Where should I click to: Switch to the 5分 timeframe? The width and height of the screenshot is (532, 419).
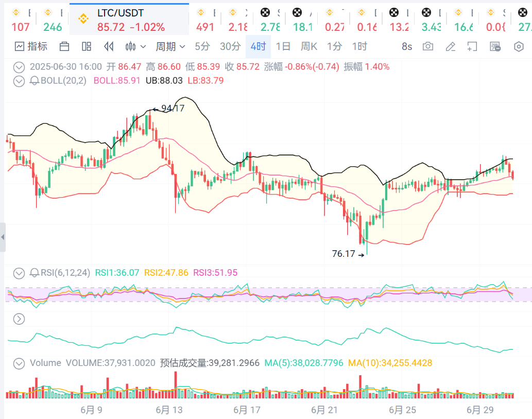pyautogui.click(x=202, y=46)
